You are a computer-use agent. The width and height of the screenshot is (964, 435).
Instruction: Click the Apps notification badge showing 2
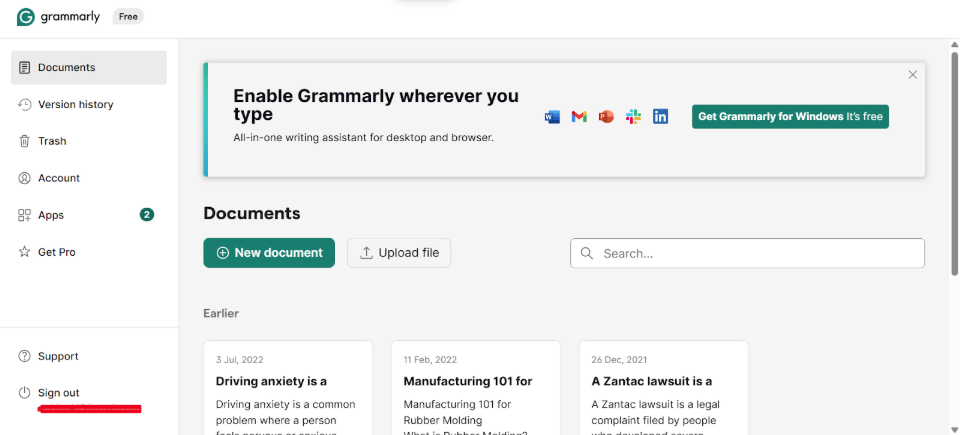point(147,214)
